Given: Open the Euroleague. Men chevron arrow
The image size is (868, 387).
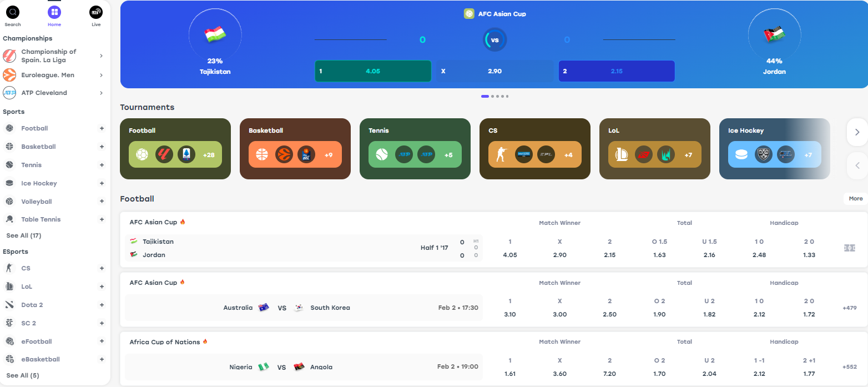Looking at the screenshot, I should click(101, 75).
